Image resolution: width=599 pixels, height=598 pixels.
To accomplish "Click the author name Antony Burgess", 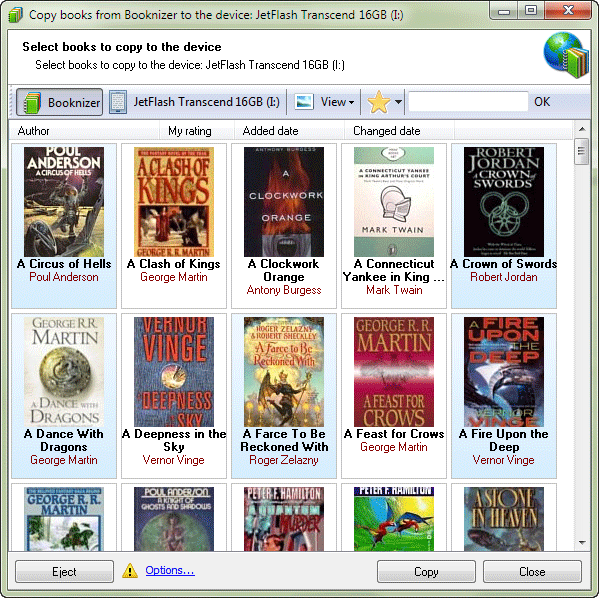I will (x=284, y=290).
